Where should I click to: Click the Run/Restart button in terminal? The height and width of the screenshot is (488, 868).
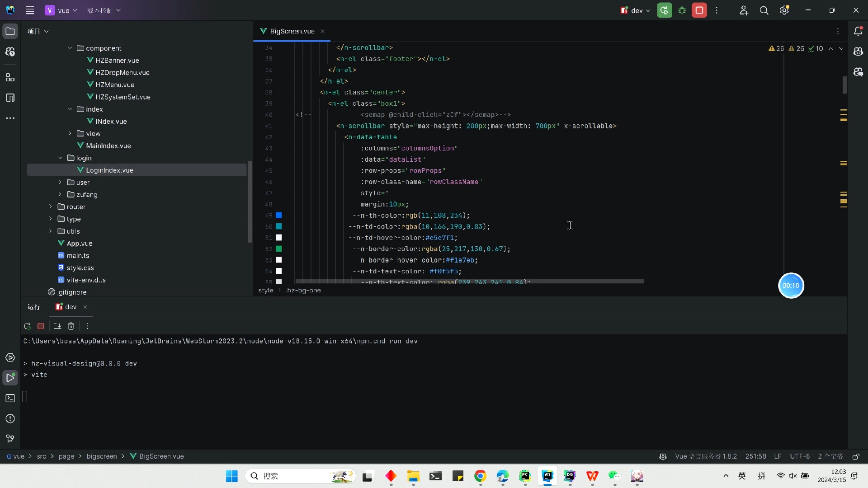(28, 326)
